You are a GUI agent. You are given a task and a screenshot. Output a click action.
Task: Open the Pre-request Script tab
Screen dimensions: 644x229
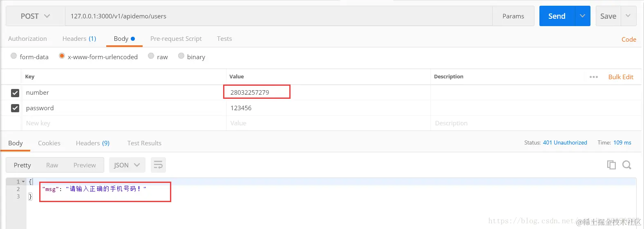(176, 39)
